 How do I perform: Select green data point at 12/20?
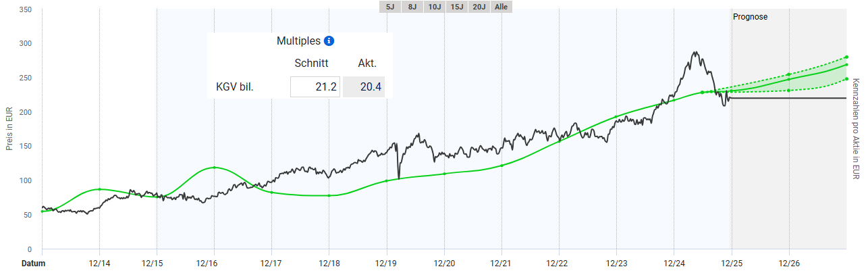444,174
